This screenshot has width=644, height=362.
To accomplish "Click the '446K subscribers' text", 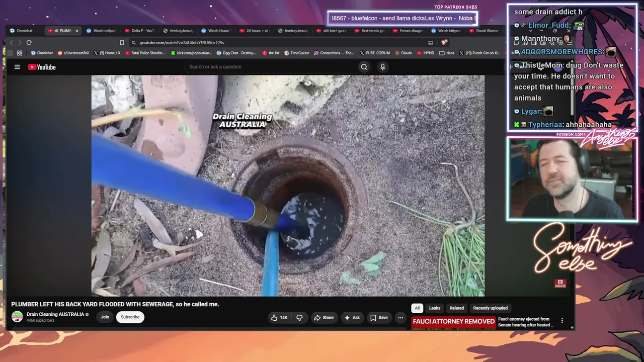I will click(x=40, y=320).
